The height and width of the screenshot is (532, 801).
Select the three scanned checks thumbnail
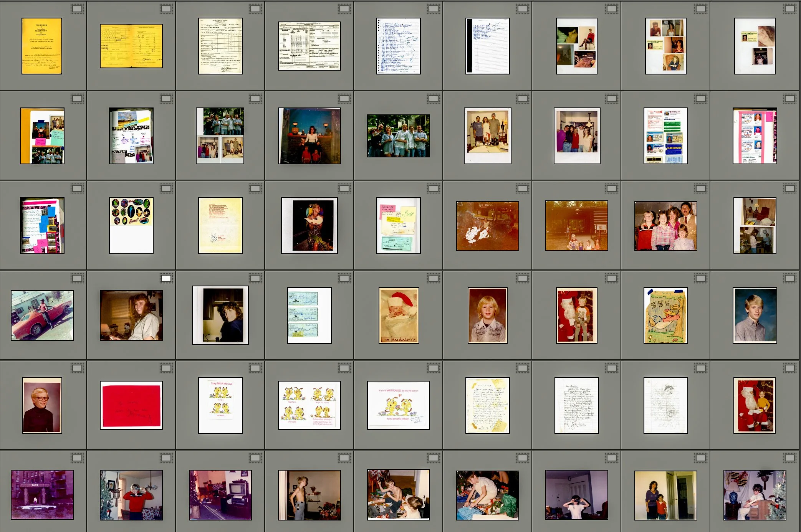(309, 315)
